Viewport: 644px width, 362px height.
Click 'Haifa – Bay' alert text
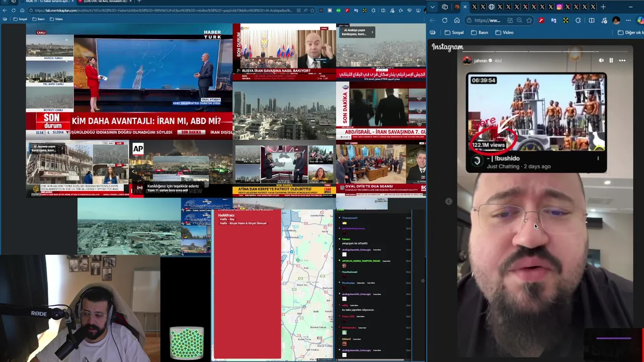(227, 219)
